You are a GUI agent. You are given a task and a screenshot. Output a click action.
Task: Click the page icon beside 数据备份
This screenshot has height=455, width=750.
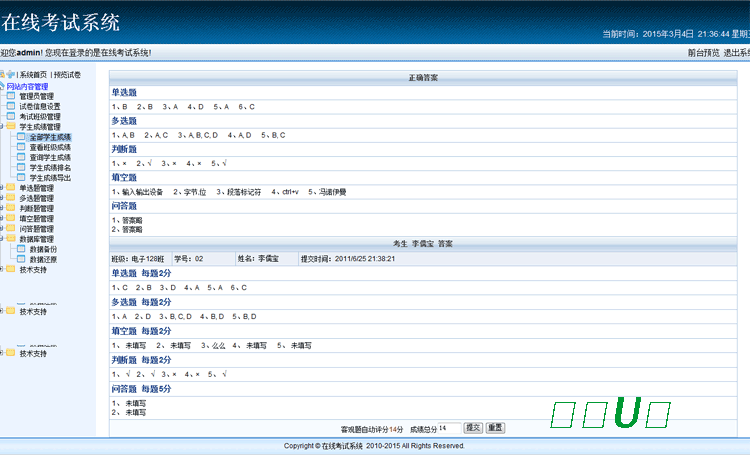pyautogui.click(x=21, y=249)
